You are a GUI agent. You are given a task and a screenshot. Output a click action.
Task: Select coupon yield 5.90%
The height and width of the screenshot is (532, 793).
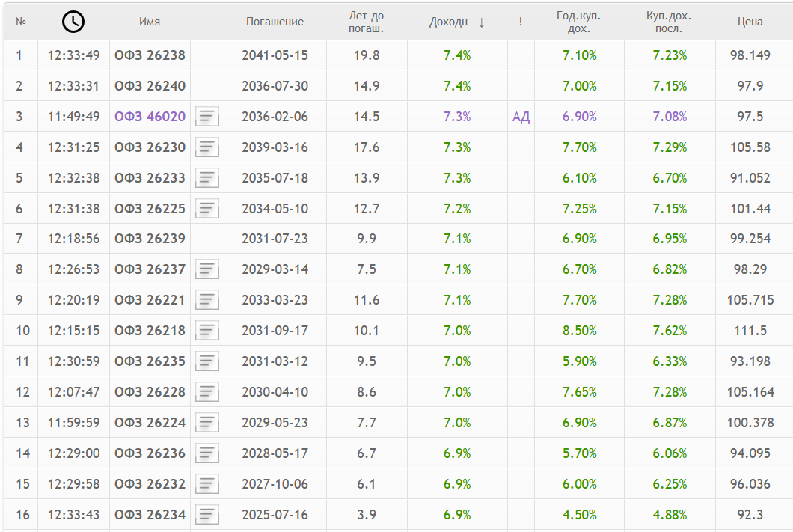579,361
